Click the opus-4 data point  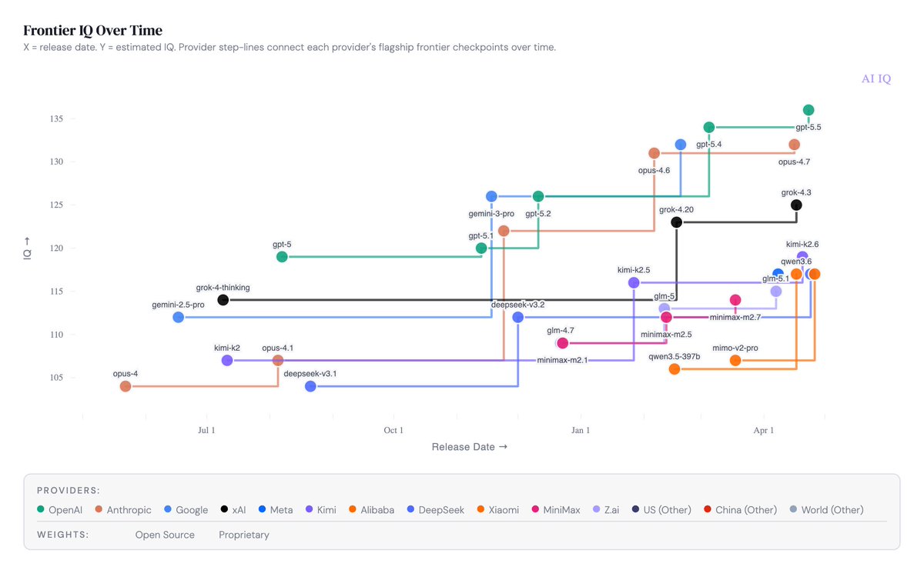pyautogui.click(x=126, y=386)
